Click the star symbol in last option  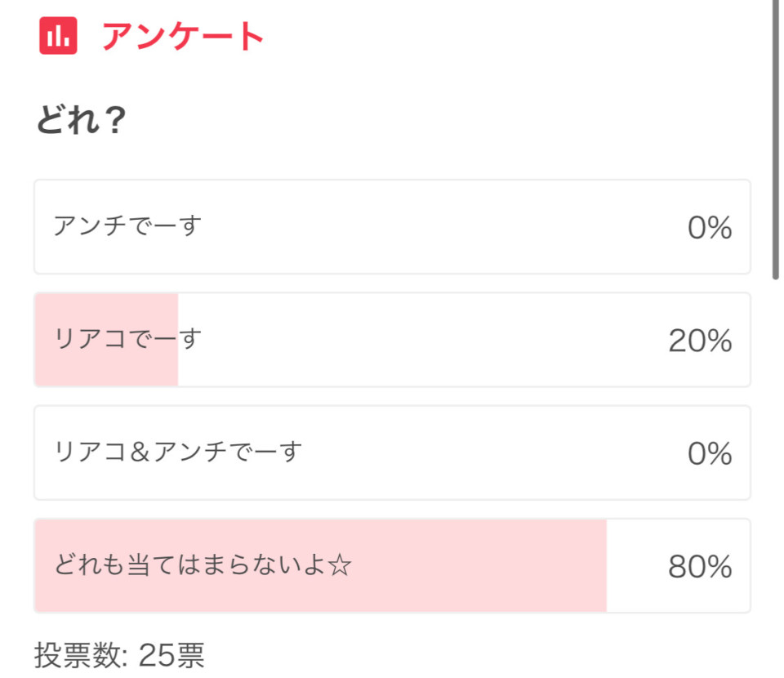tap(341, 565)
